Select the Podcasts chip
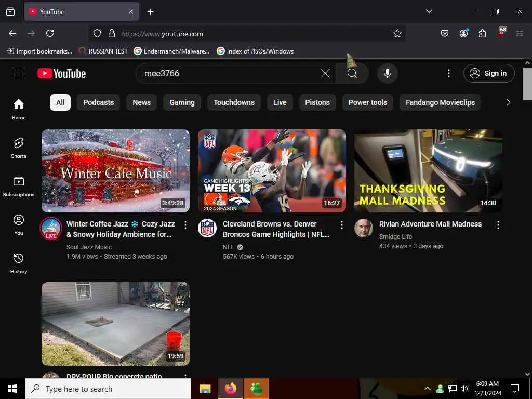The width and height of the screenshot is (532, 399). pyautogui.click(x=98, y=102)
